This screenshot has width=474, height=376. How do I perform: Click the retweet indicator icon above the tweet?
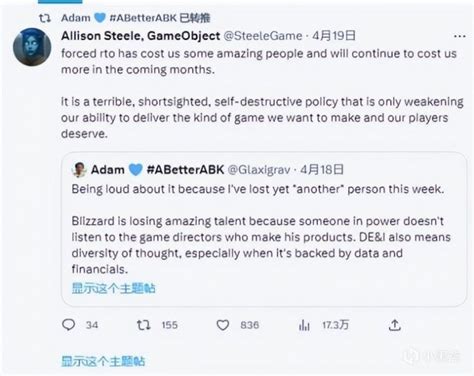45,18
